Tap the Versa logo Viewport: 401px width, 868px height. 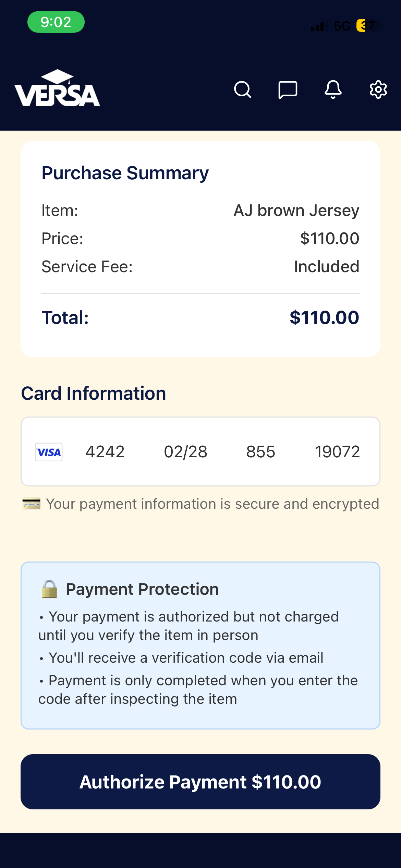coord(57,88)
